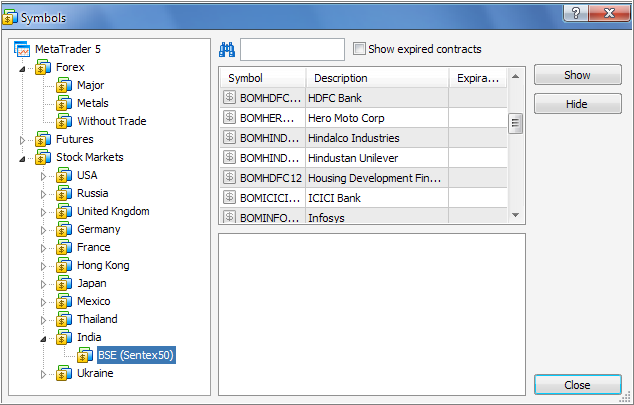The height and width of the screenshot is (405, 634).
Task: Select the France tree label
Action: click(94, 247)
